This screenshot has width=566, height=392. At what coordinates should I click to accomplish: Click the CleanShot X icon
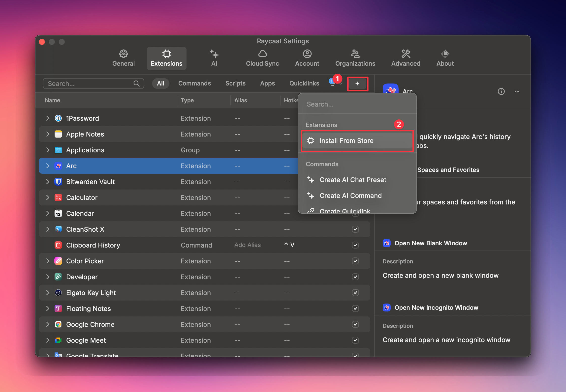(58, 229)
